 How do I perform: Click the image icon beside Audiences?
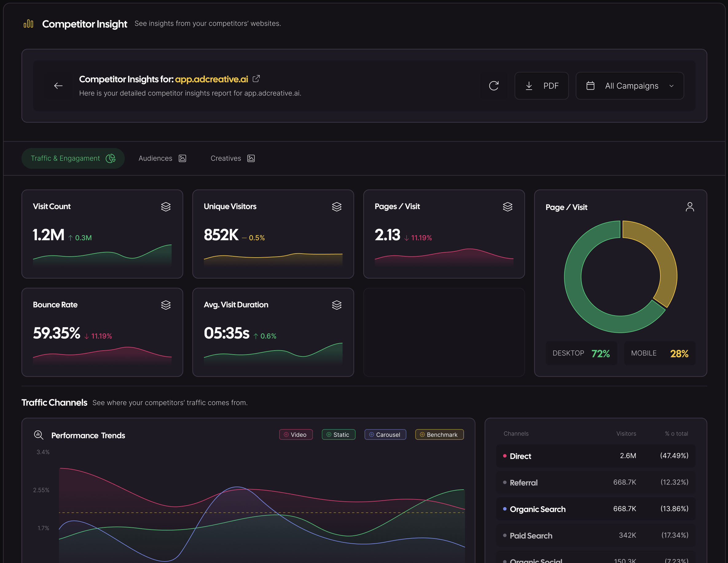[x=182, y=158]
